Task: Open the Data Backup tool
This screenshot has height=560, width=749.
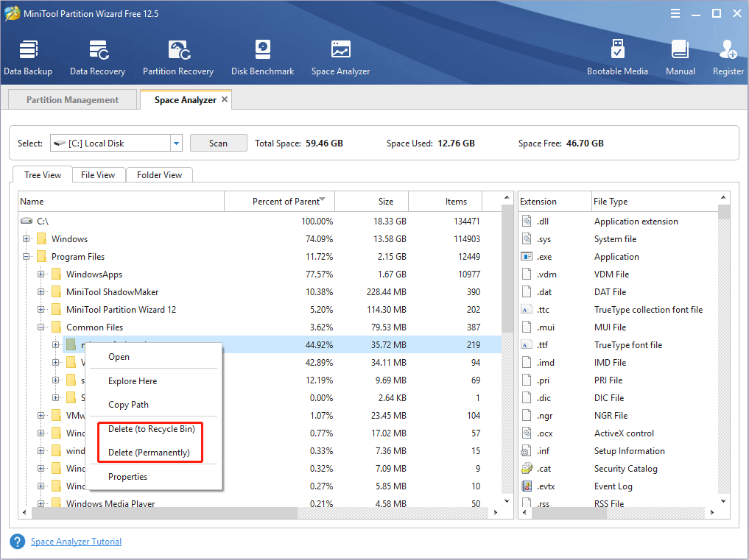Action: 28,58
